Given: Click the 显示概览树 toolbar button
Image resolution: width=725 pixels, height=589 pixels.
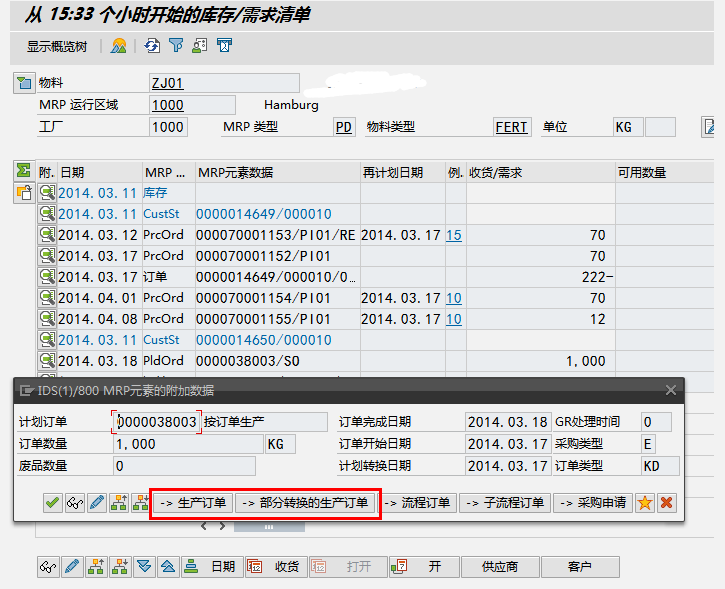Looking at the screenshot, I should (57, 46).
